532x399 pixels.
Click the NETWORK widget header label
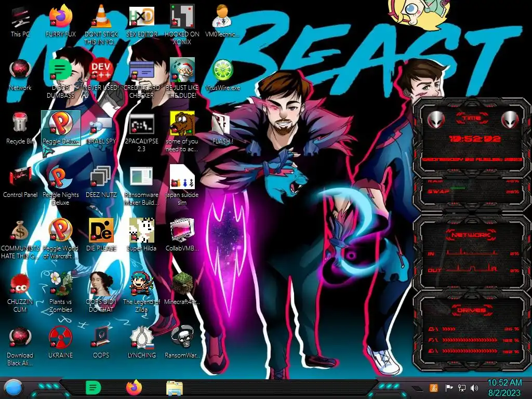471,235
